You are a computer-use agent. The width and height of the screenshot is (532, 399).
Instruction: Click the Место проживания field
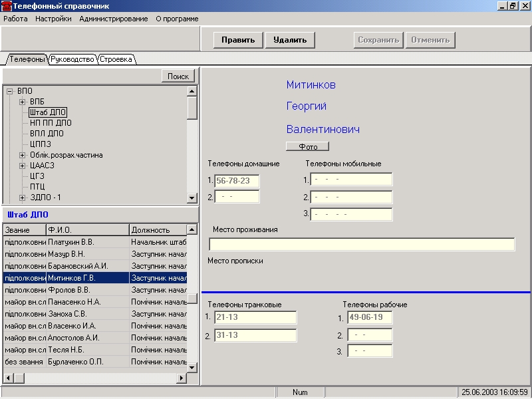pos(362,244)
